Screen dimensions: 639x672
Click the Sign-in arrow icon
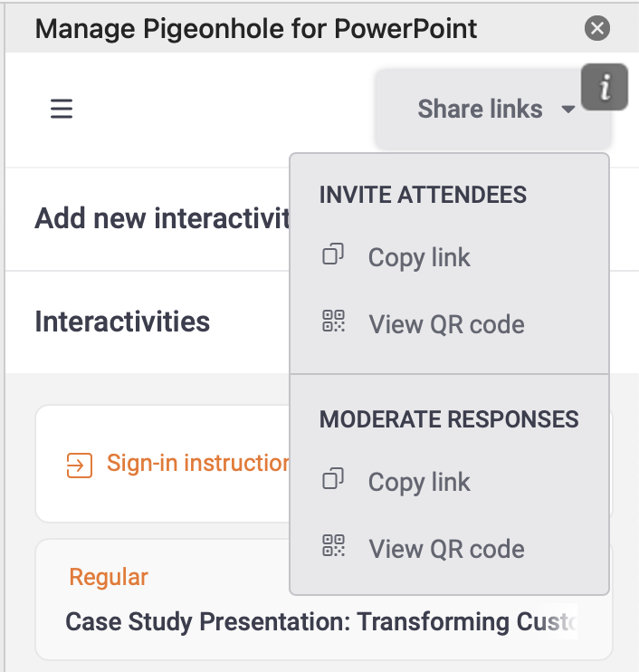(80, 465)
